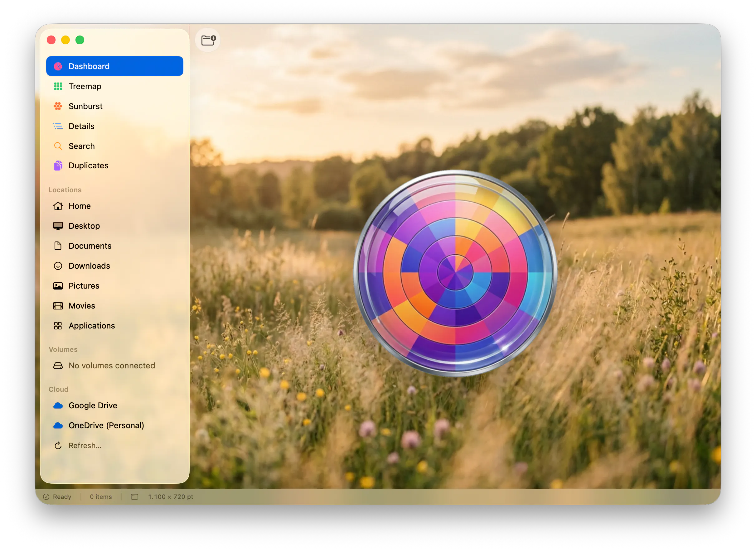The width and height of the screenshot is (756, 551).
Task: Click the Movies film strip icon
Action: [x=58, y=306]
